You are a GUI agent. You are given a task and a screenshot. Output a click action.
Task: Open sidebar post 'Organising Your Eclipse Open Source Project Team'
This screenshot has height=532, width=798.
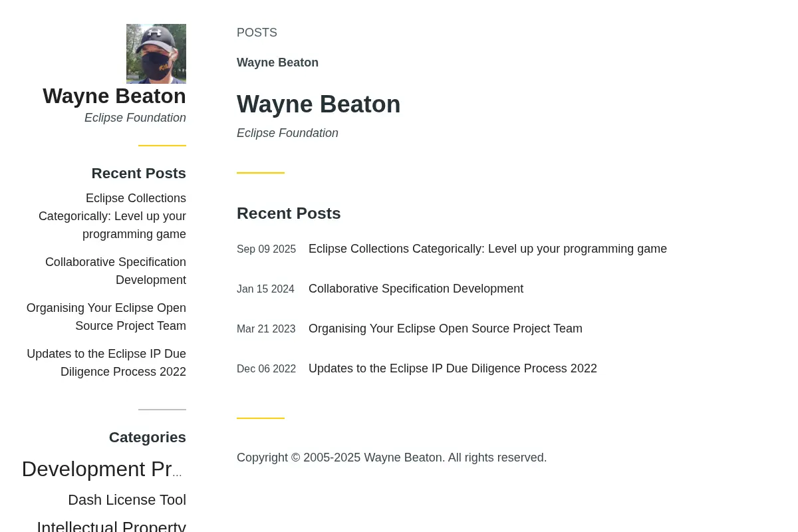(106, 317)
